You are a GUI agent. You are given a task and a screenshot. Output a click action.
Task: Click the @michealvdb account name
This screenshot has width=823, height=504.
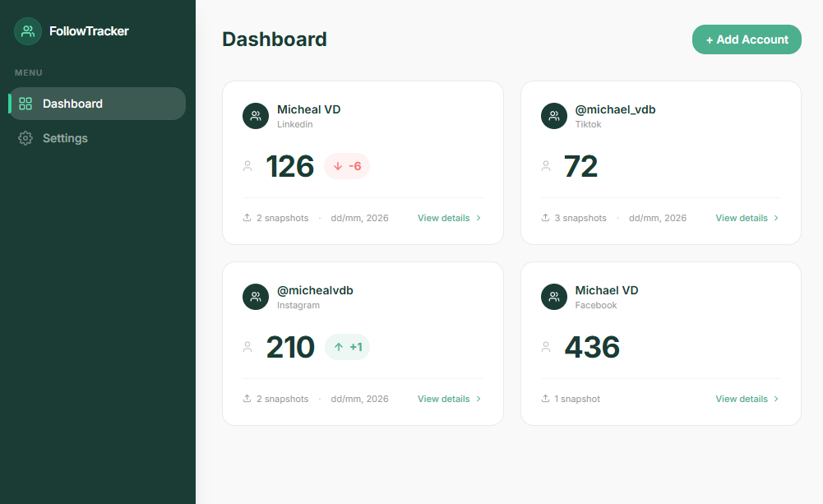click(x=315, y=290)
